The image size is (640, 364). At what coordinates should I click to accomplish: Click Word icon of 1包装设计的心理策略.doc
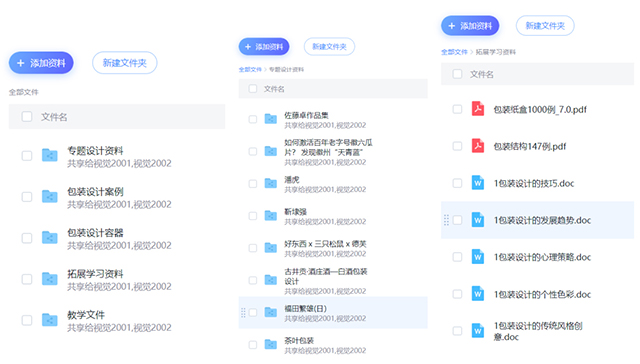click(478, 257)
